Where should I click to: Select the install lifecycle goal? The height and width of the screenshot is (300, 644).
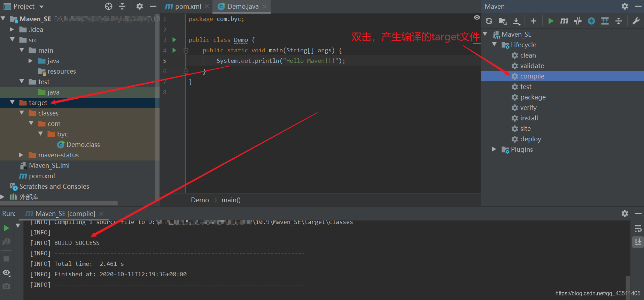[525, 118]
